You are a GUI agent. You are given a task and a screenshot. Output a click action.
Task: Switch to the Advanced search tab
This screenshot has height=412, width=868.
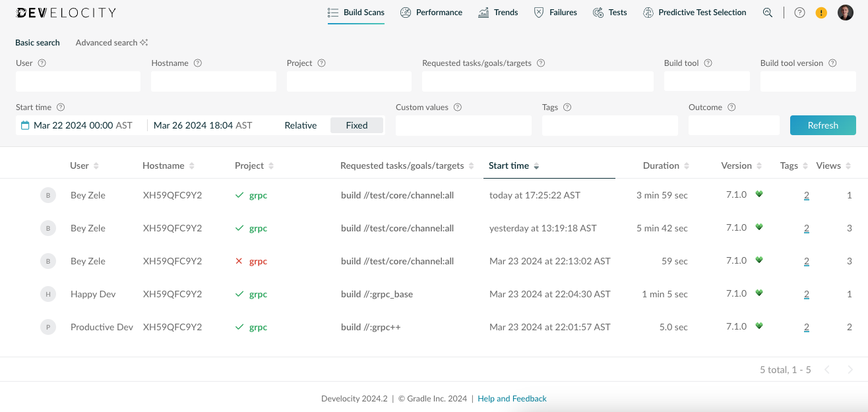click(x=106, y=42)
